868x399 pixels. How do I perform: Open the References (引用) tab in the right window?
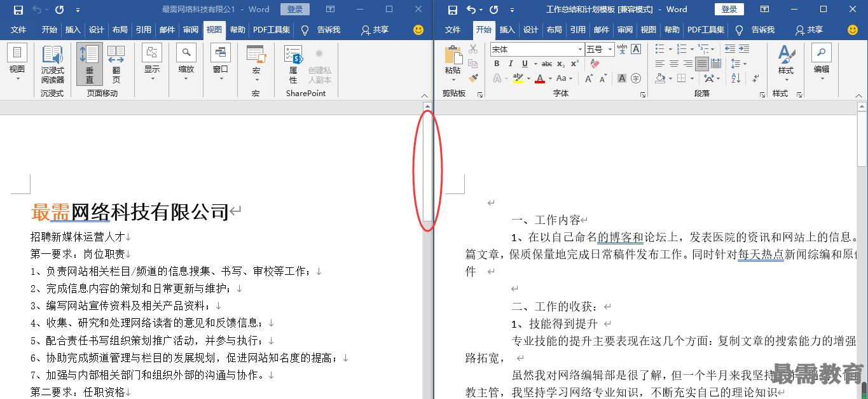click(578, 30)
